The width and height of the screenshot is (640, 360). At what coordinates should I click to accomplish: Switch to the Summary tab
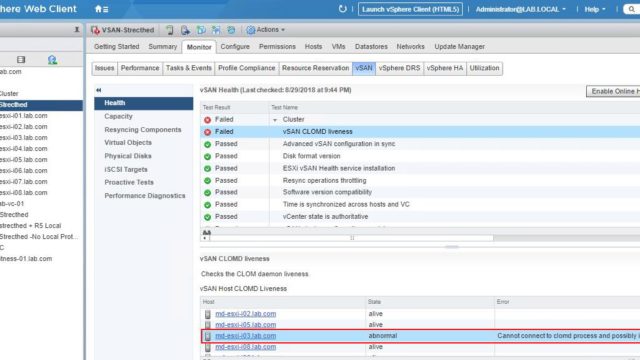(x=163, y=47)
